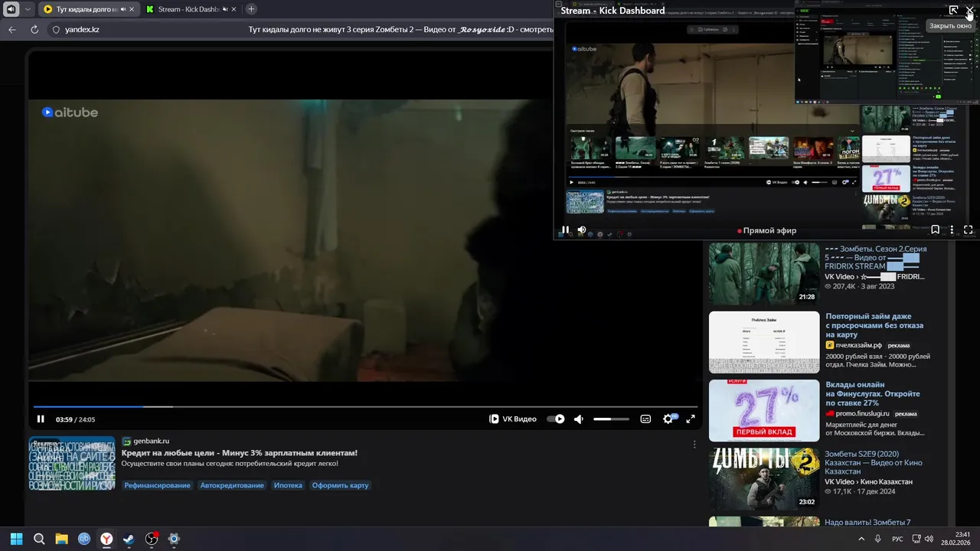Pause the picture-in-picture Kick stream
Image resolution: width=980 pixels, height=551 pixels.
565,230
